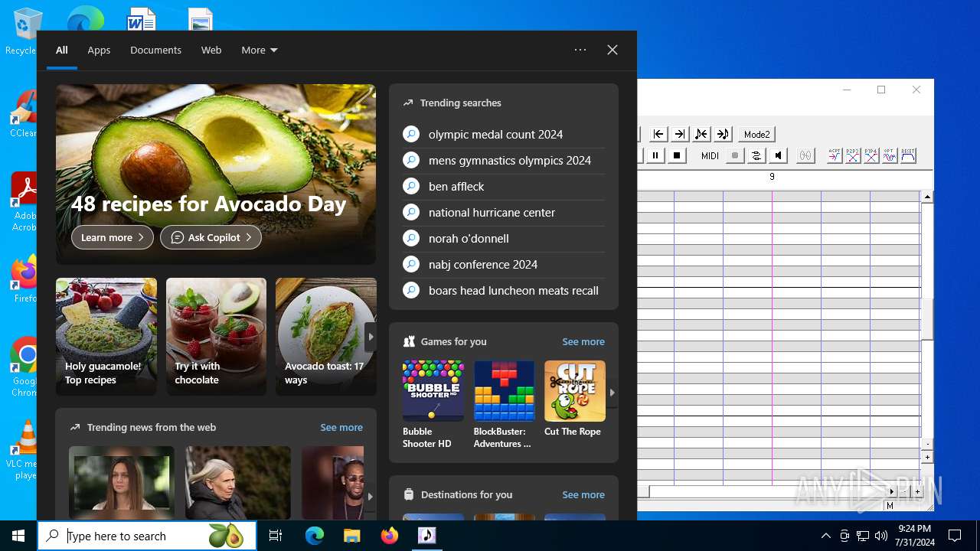Click horizontal zoom-out minus button in editor
Image resolution: width=980 pixels, height=551 pixels.
pyautogui.click(x=904, y=491)
